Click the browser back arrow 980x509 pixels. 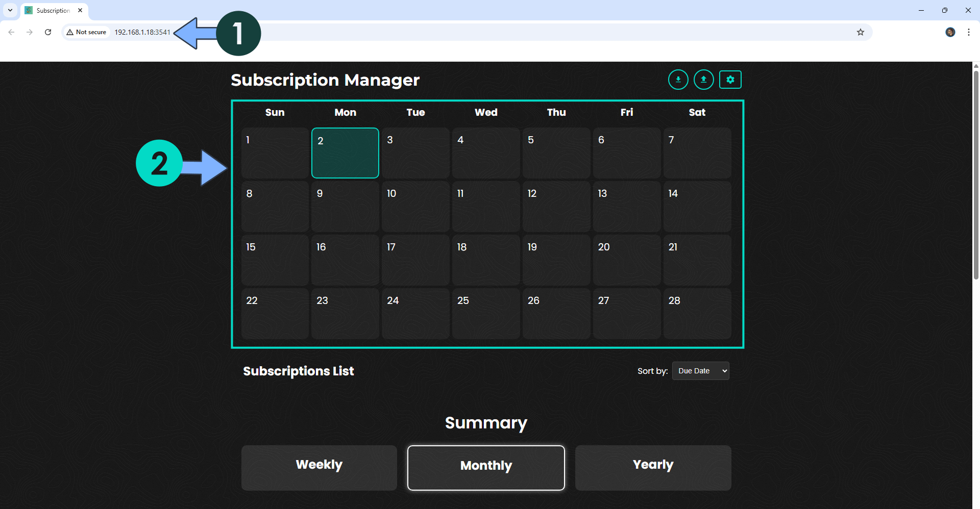pos(11,32)
